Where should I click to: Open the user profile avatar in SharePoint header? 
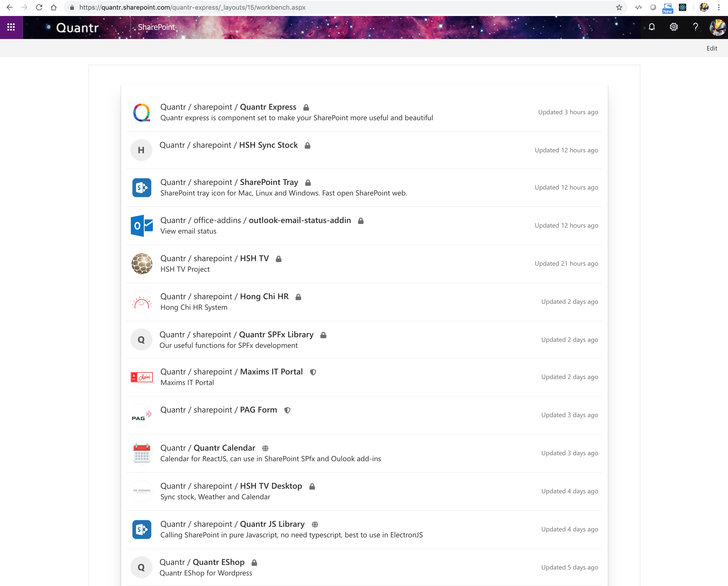717,27
